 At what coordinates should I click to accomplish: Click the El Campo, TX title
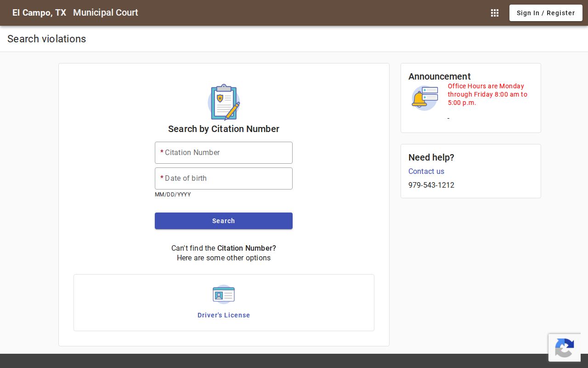tap(39, 13)
